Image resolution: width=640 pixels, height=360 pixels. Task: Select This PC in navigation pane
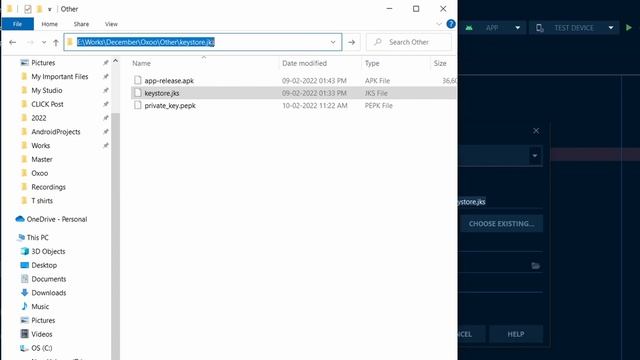[37, 238]
